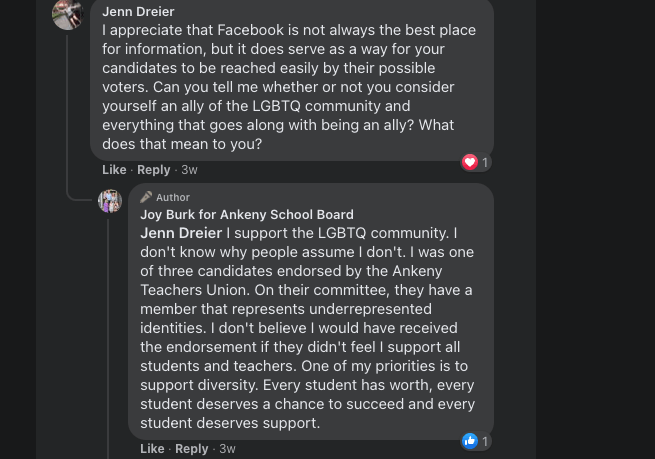Click the bold Jenn Dreier mention in reply

pos(181,233)
